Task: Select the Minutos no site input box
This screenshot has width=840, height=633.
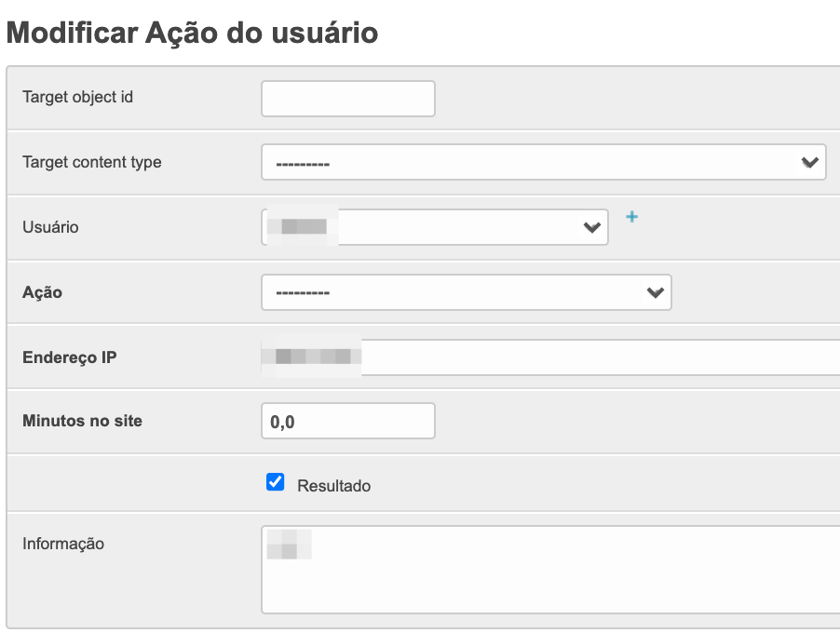Action: tap(347, 421)
